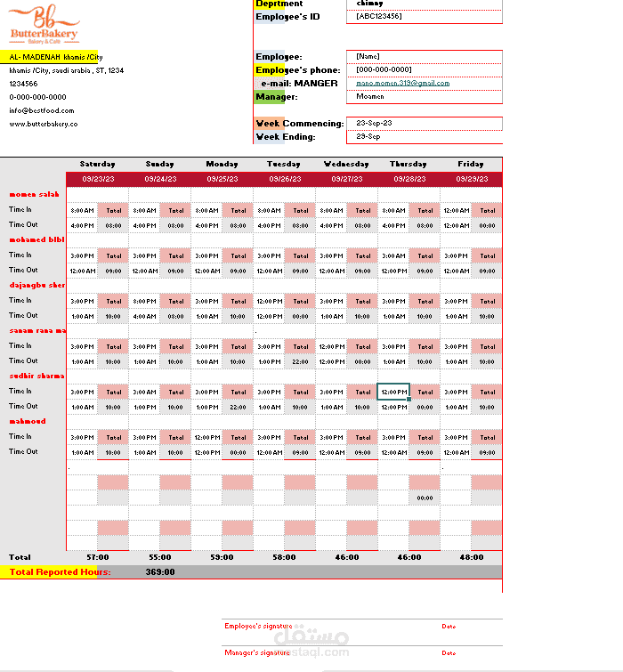
Task: Select employee name momen salah
Action: click(x=35, y=195)
